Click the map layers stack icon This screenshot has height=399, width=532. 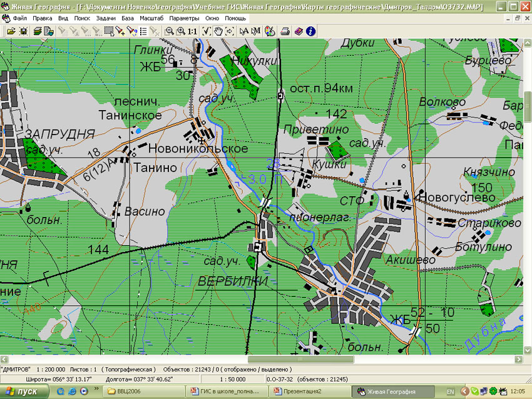36,31
